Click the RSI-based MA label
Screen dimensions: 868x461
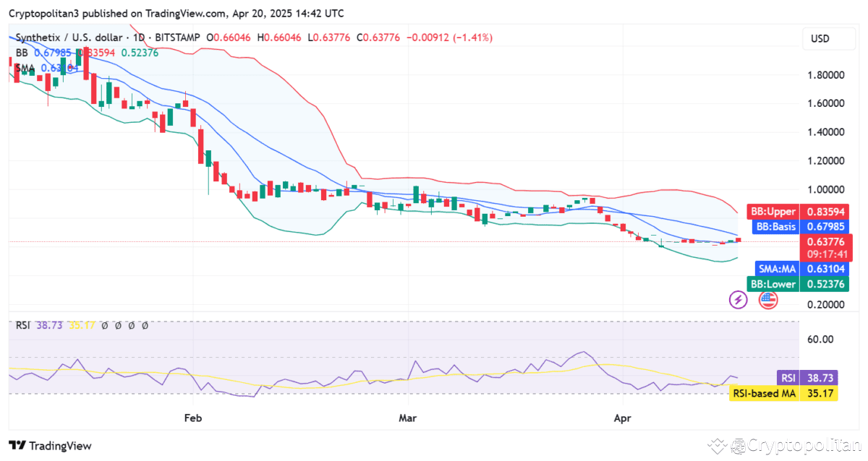tap(765, 394)
